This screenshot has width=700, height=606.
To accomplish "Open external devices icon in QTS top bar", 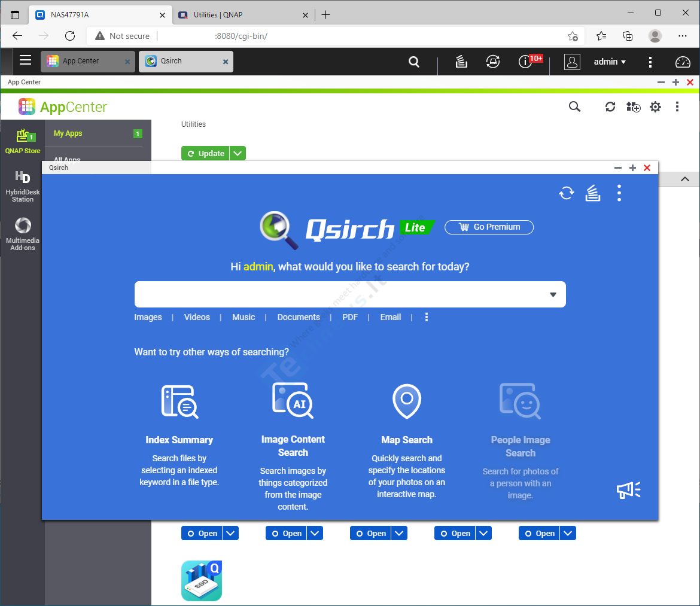I will [x=493, y=62].
